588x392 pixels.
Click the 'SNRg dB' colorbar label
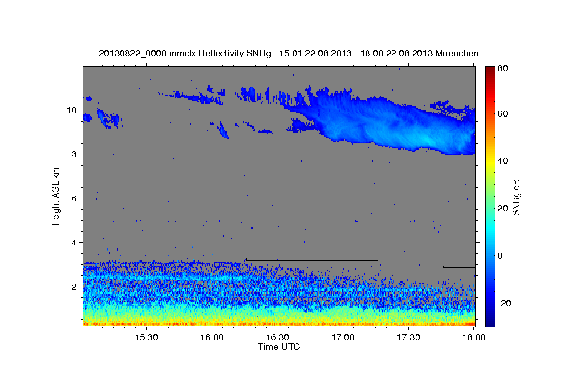[516, 196]
